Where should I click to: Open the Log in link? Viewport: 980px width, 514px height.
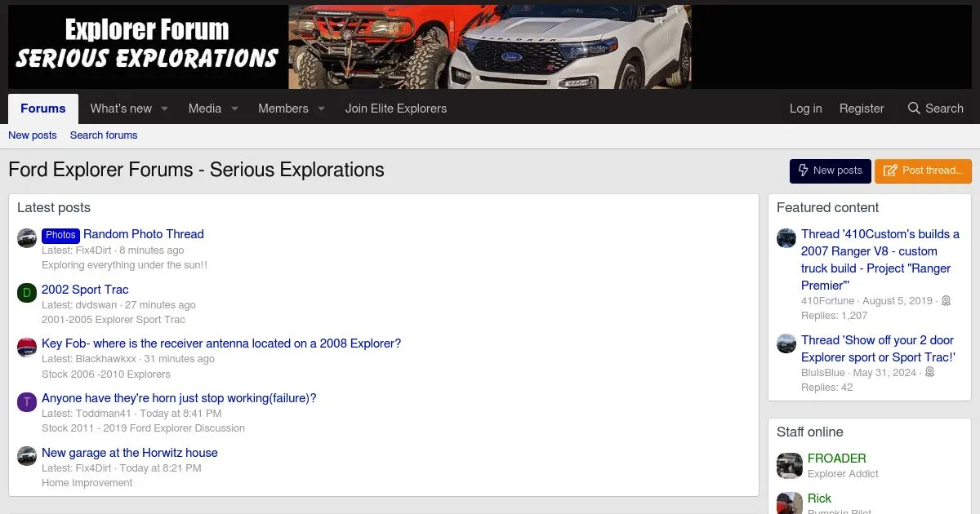pyautogui.click(x=805, y=109)
